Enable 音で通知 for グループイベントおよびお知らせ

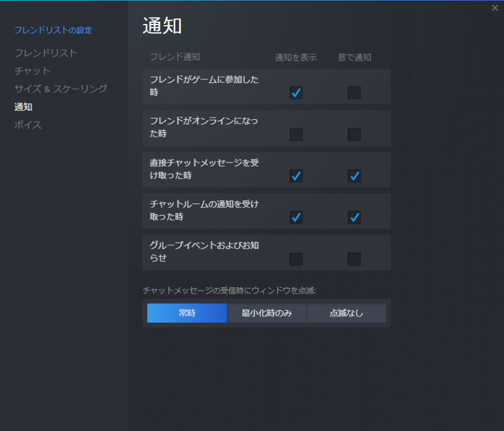tap(354, 260)
